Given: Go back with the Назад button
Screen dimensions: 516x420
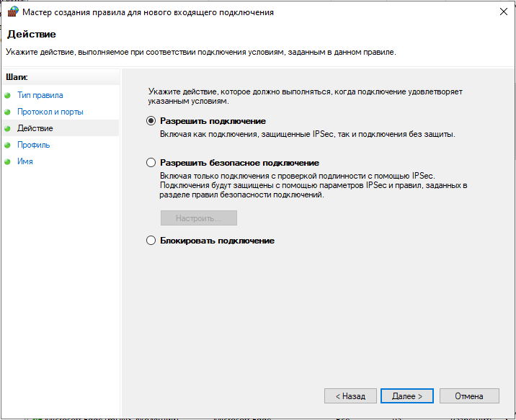Looking at the screenshot, I should 350,396.
